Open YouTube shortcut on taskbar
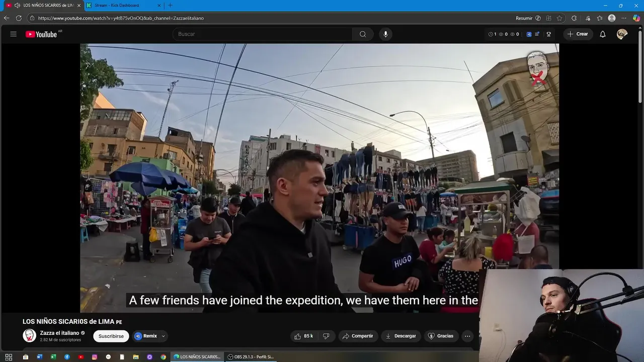 click(x=81, y=357)
